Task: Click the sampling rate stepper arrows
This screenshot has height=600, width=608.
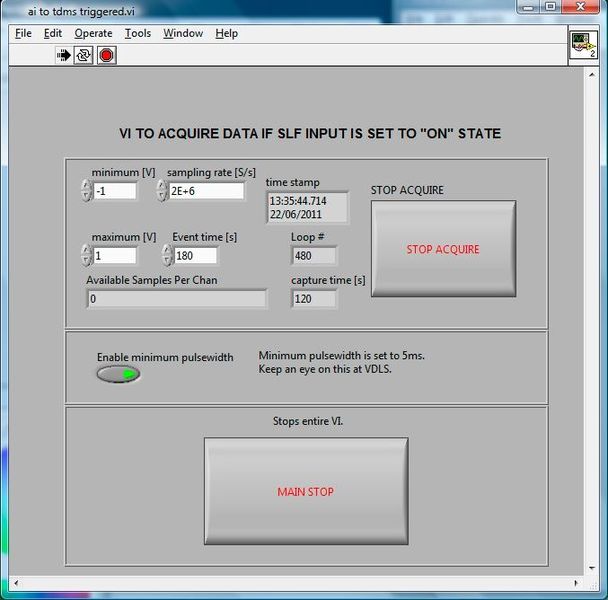Action: [162, 190]
